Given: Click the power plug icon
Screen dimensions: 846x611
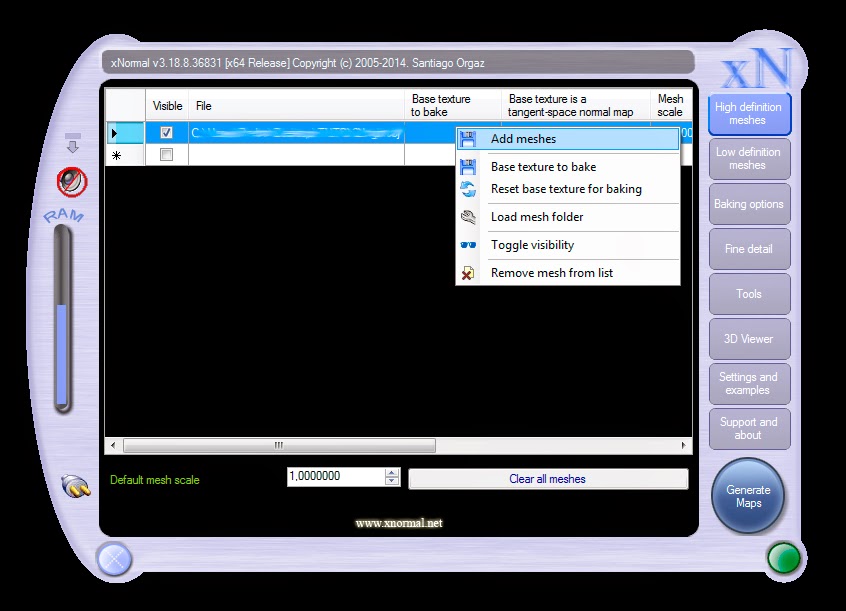Looking at the screenshot, I should [76, 486].
